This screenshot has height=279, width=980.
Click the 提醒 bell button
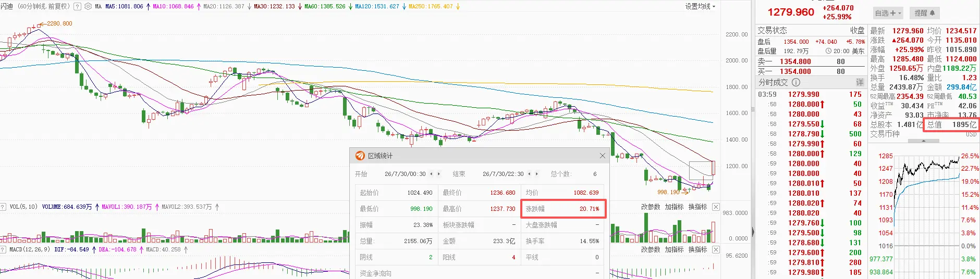(x=925, y=13)
